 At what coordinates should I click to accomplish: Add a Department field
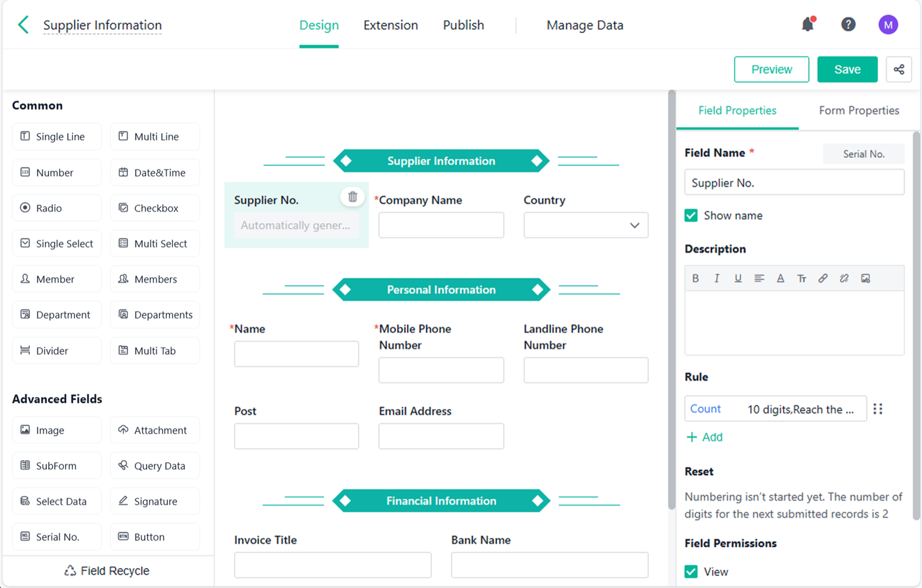pyautogui.click(x=57, y=314)
